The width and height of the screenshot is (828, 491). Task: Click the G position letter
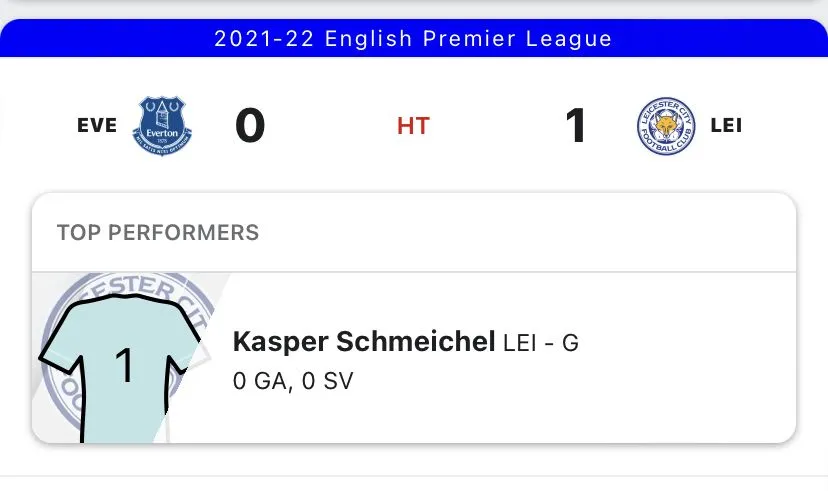pos(570,343)
